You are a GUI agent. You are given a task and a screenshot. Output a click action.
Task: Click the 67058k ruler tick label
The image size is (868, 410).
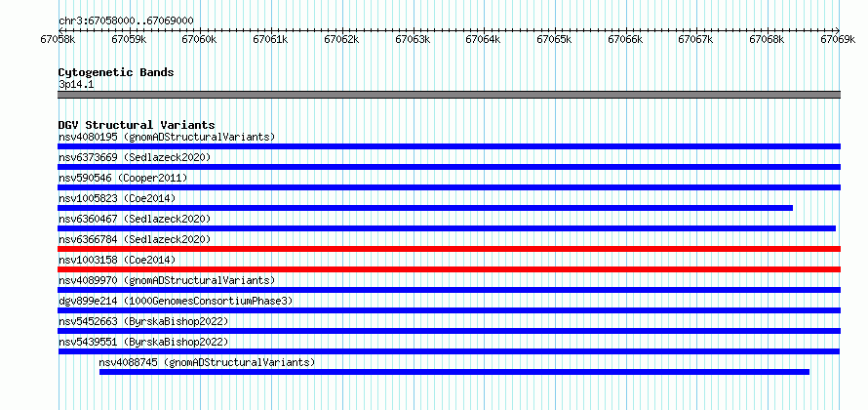(59, 39)
